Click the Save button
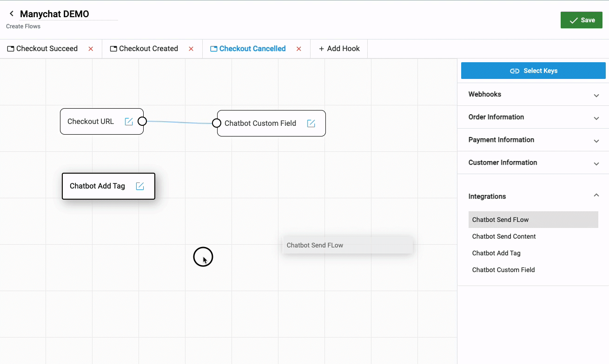609x364 pixels. coord(582,20)
